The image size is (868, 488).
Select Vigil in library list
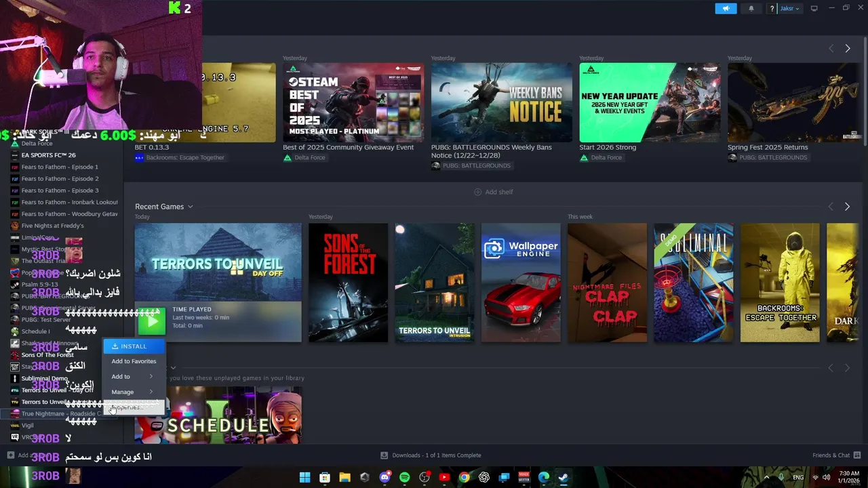pyautogui.click(x=27, y=426)
